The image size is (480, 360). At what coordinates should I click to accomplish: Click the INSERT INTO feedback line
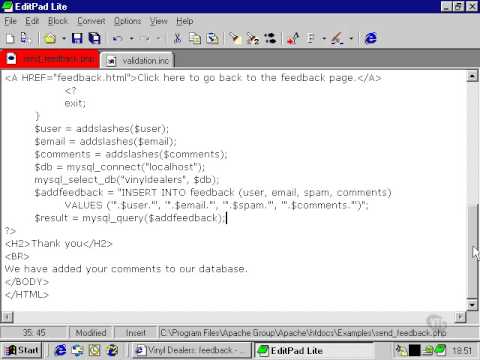pos(213,193)
